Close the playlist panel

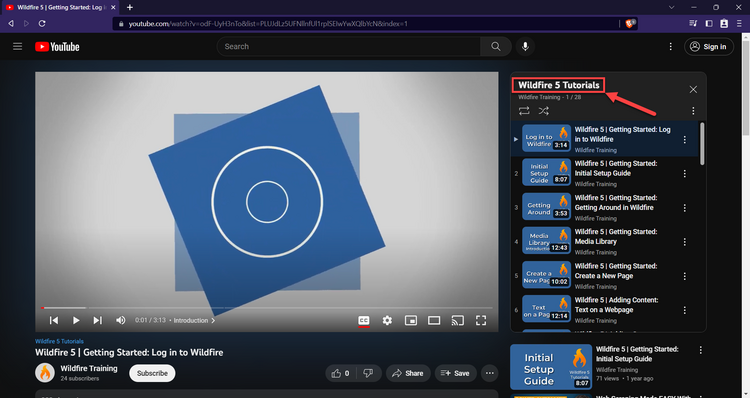tap(693, 89)
